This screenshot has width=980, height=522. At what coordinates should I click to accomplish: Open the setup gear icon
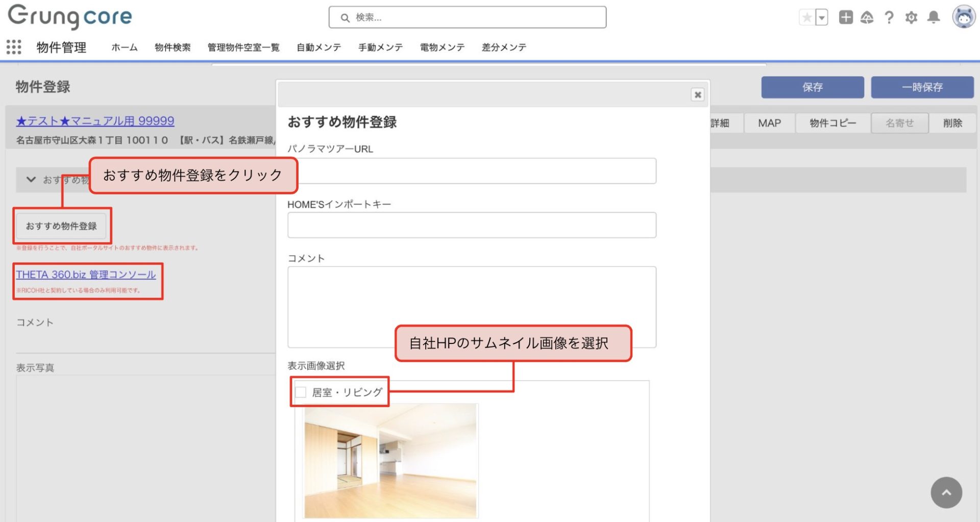pyautogui.click(x=911, y=18)
